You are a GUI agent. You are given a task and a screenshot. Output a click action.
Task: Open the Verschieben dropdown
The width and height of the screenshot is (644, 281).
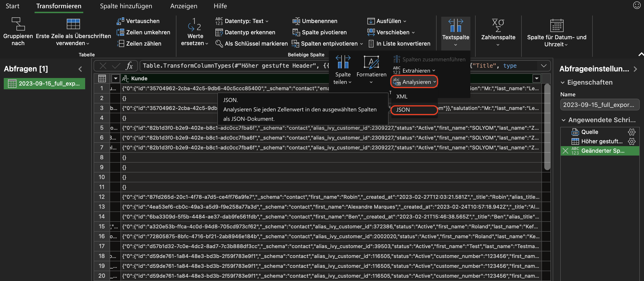391,32
